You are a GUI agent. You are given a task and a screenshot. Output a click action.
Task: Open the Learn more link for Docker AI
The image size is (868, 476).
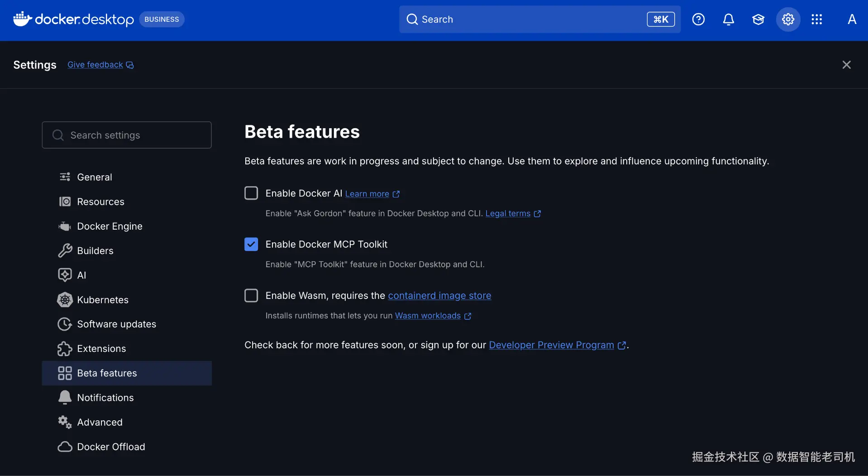pos(367,194)
